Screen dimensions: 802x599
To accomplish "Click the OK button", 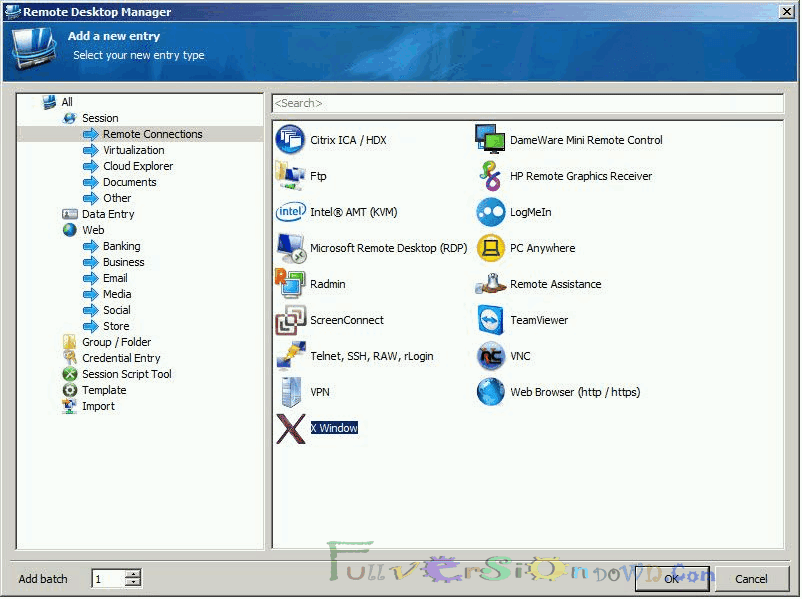I will point(672,579).
